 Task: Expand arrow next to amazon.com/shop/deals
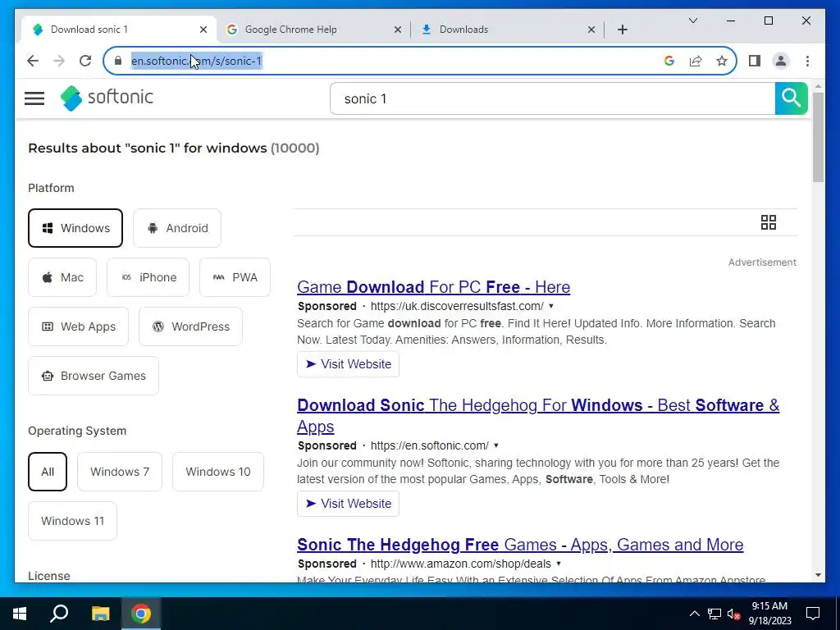click(x=558, y=564)
